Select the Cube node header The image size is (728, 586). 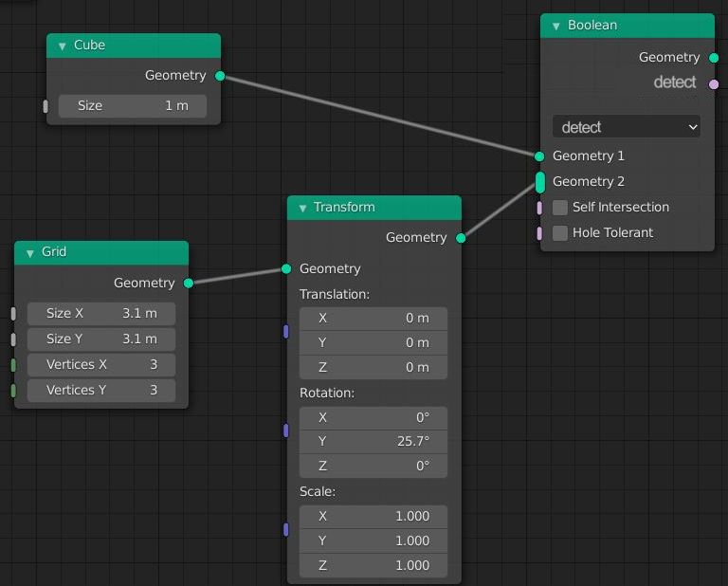click(134, 46)
